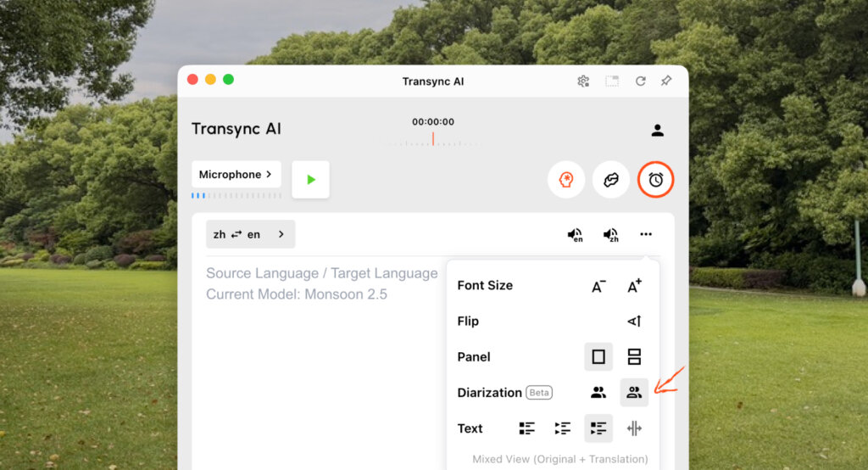Open the Microphone source selector
The height and width of the screenshot is (470, 868).
click(x=236, y=175)
